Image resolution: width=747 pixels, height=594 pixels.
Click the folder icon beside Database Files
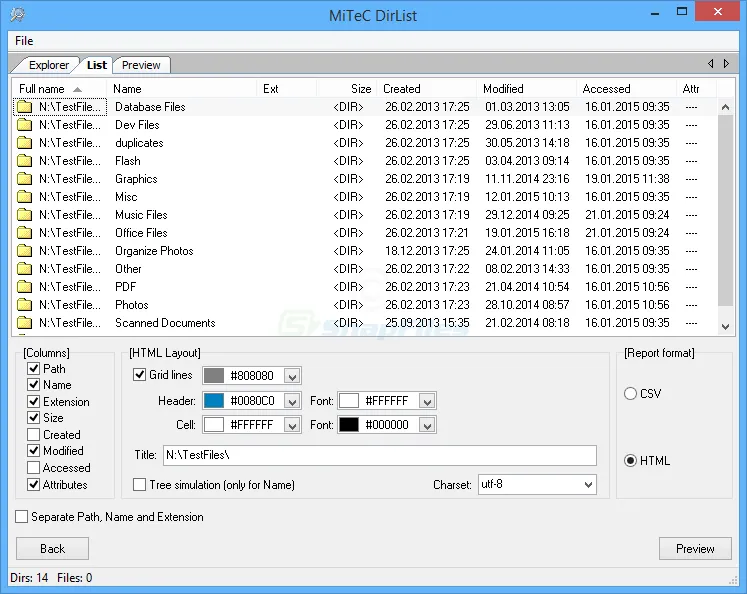click(24, 107)
